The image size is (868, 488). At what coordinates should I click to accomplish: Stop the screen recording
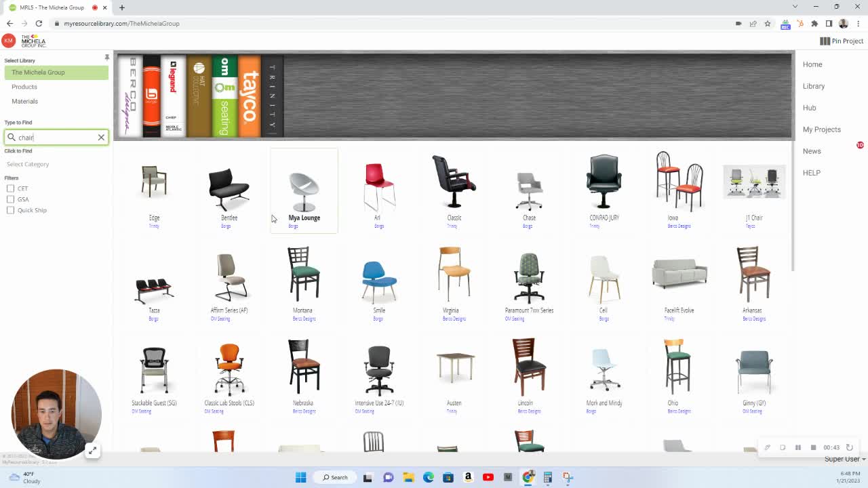point(813,447)
